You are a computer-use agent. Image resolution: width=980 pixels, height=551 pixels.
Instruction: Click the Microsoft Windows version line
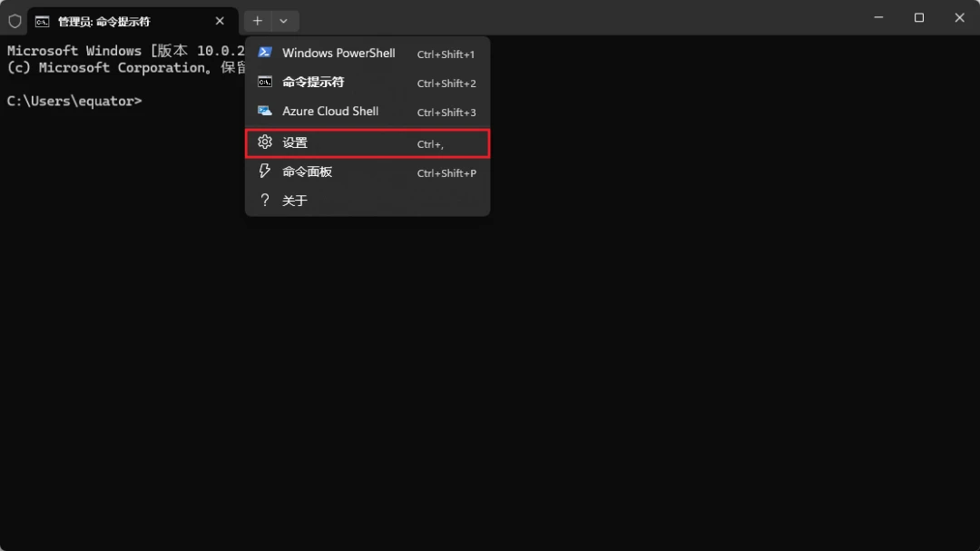coord(125,51)
